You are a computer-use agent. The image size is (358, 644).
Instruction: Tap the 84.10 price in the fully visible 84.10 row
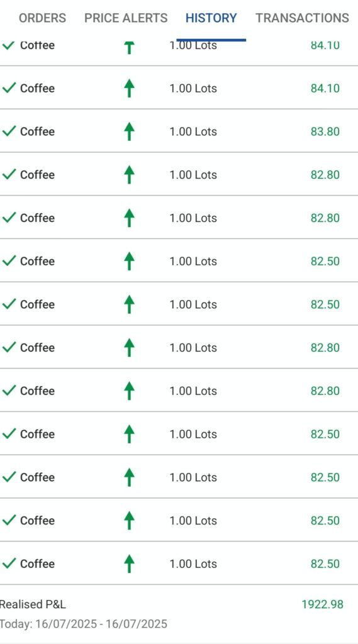tap(325, 88)
